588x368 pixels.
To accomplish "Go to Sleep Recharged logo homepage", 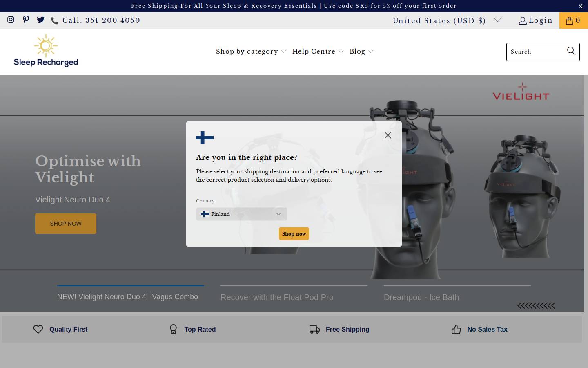I will tap(46, 51).
